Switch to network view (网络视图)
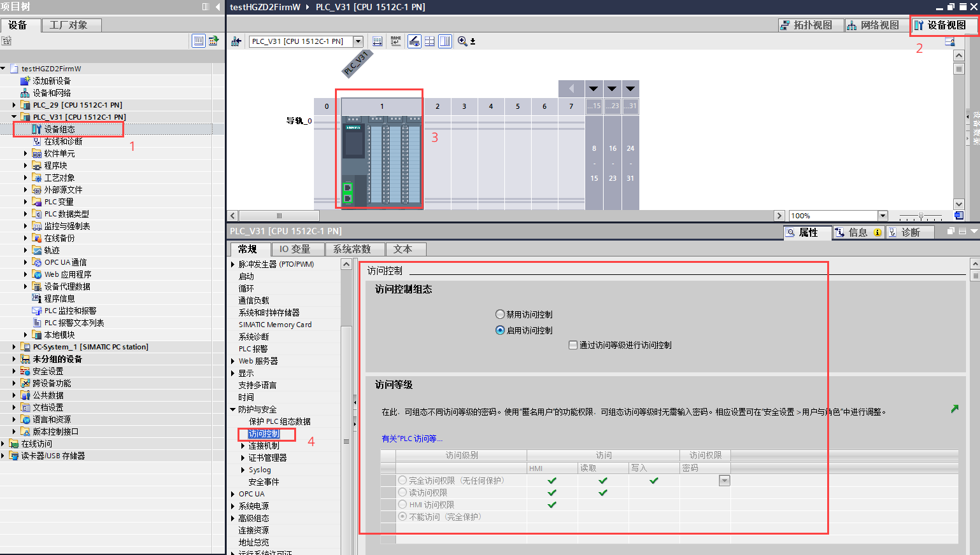The height and width of the screenshot is (555, 980). 876,25
